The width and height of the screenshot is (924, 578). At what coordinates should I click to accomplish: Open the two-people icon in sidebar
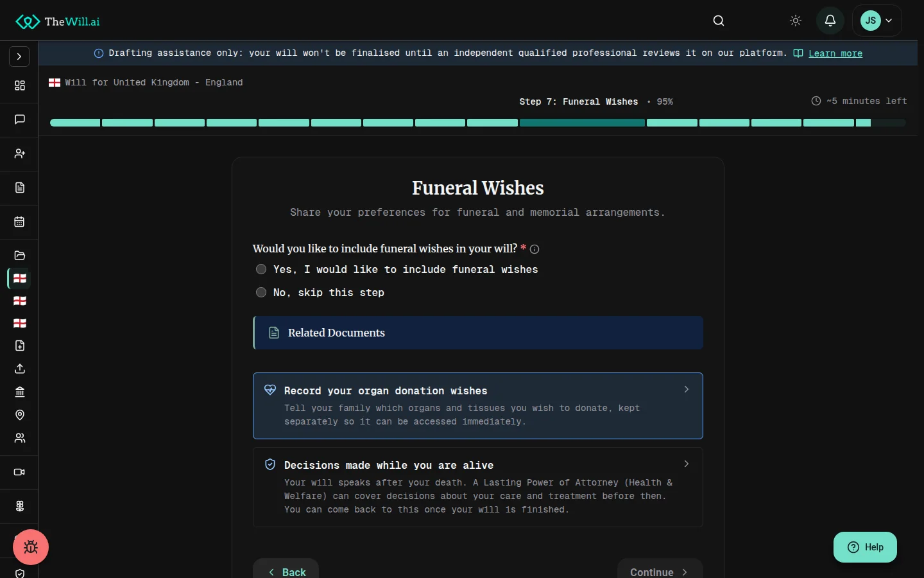(x=20, y=438)
